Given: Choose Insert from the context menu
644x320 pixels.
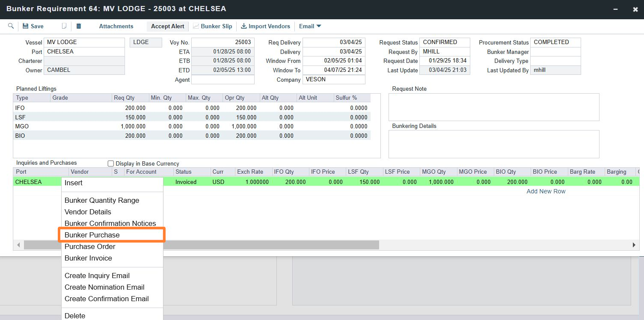Looking at the screenshot, I should 73,182.
